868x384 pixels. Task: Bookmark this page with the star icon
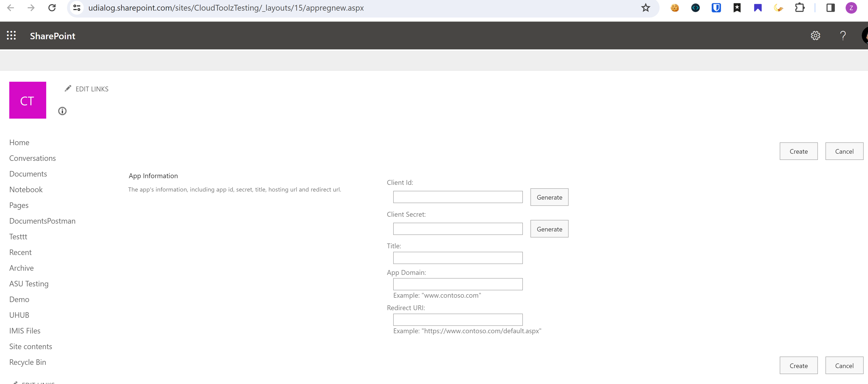click(x=645, y=8)
